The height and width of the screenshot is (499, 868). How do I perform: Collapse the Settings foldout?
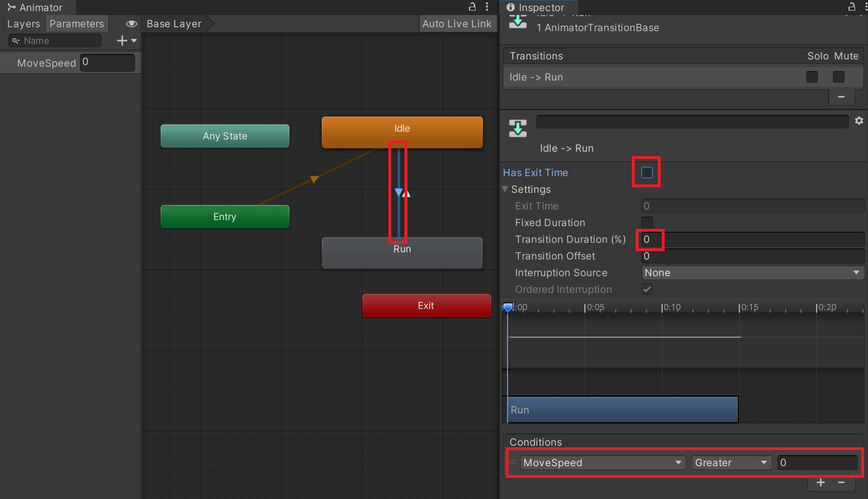[505, 189]
